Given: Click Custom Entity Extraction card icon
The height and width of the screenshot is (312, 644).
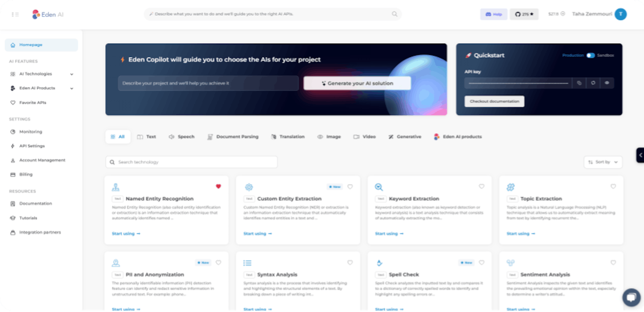Looking at the screenshot, I should tap(249, 187).
